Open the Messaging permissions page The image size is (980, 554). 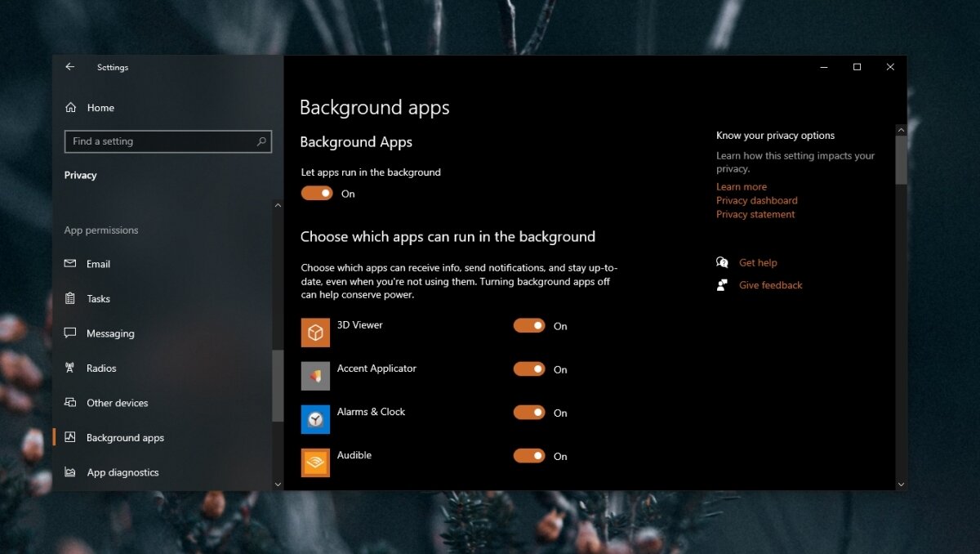click(110, 333)
